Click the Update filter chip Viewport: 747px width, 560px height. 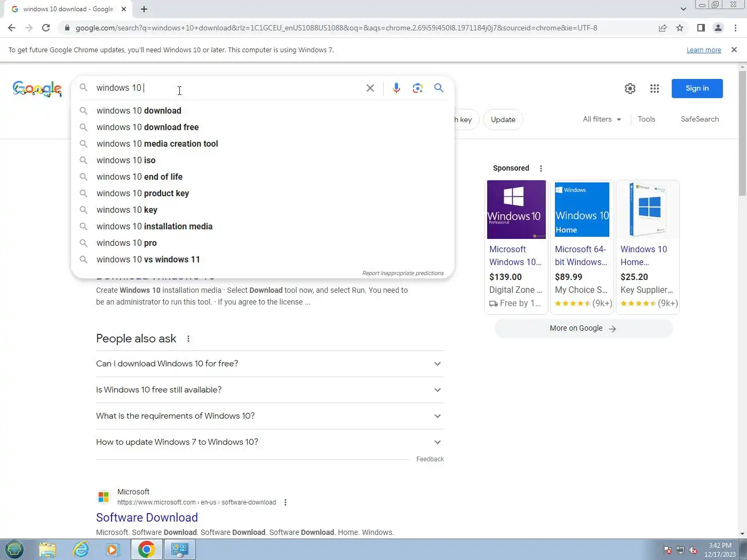[503, 119]
